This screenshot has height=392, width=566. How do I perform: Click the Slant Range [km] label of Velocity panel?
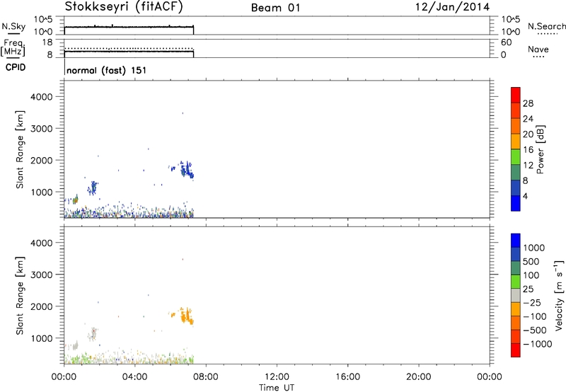click(20, 296)
